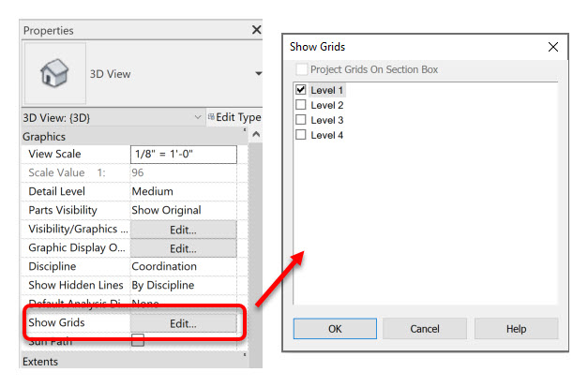Toggle Project Grids On Section Box checkbox
Image resolution: width=588 pixels, height=387 pixels.
pyautogui.click(x=301, y=69)
